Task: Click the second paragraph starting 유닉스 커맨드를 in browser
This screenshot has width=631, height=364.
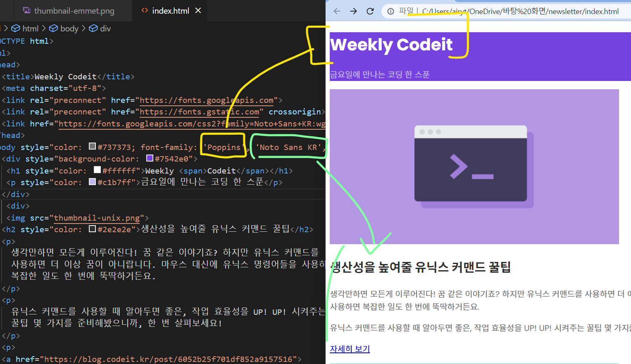Action: point(480,328)
